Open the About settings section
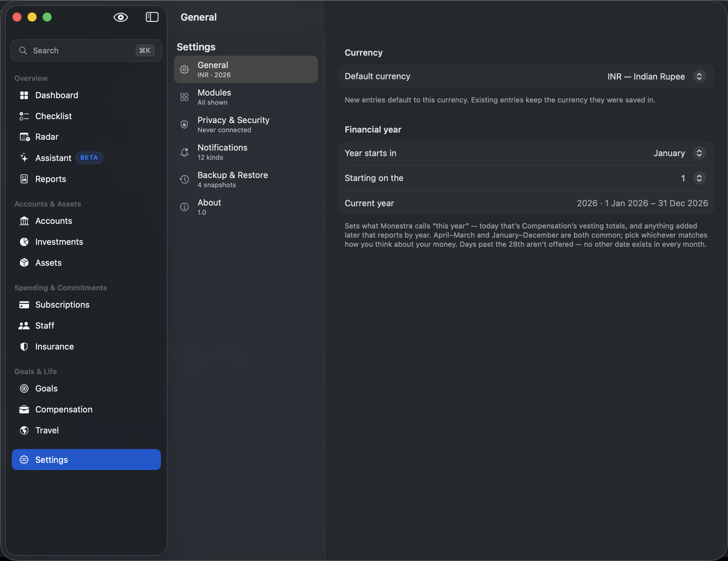728x561 pixels. point(246,207)
